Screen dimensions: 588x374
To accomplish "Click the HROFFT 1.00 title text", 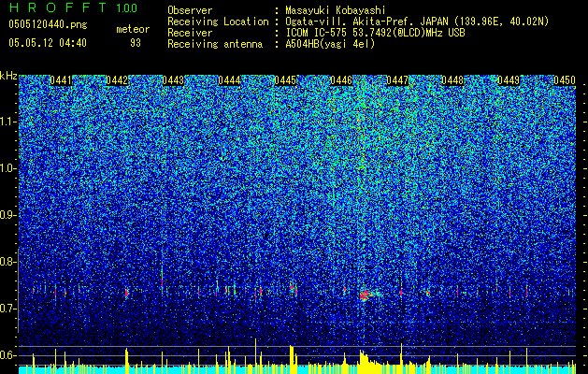I will point(74,7).
